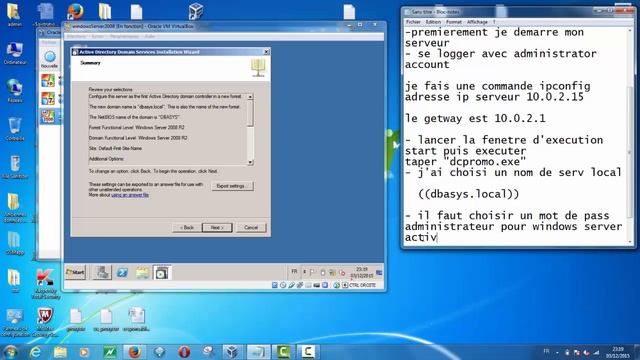Image resolution: width=640 pixels, height=360 pixels.
Task: Click the Action Center flag in VM tray
Action: pyautogui.click(x=313, y=272)
